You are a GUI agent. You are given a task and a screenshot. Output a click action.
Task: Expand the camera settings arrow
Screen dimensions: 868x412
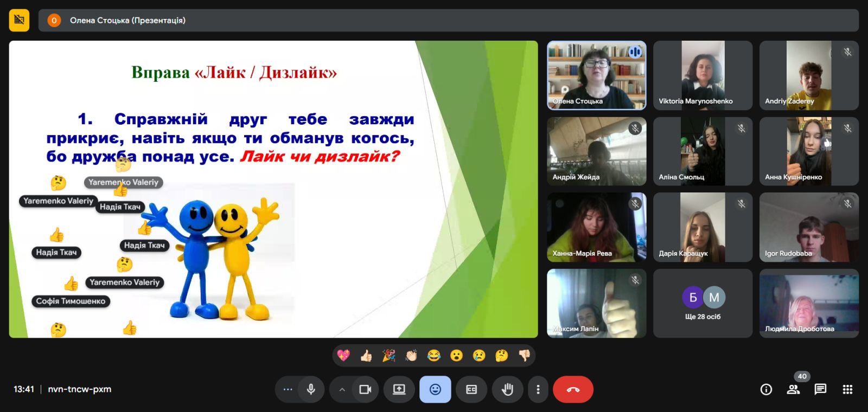(342, 389)
